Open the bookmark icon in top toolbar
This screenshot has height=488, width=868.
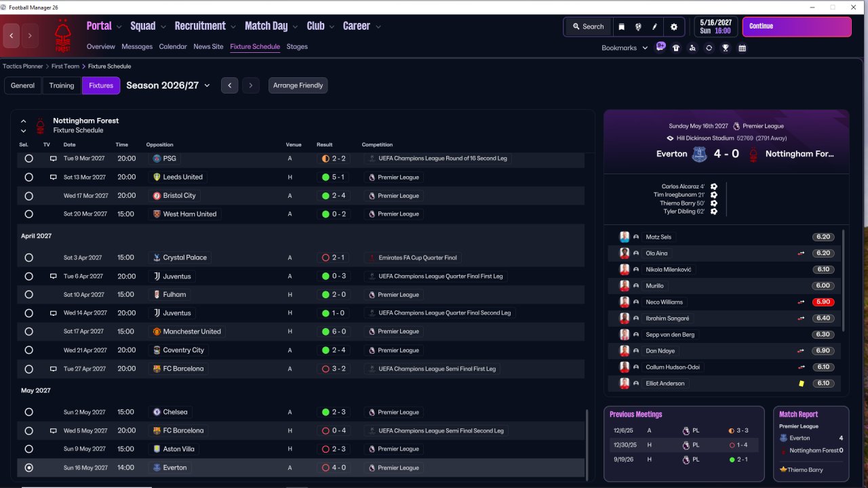(621, 27)
